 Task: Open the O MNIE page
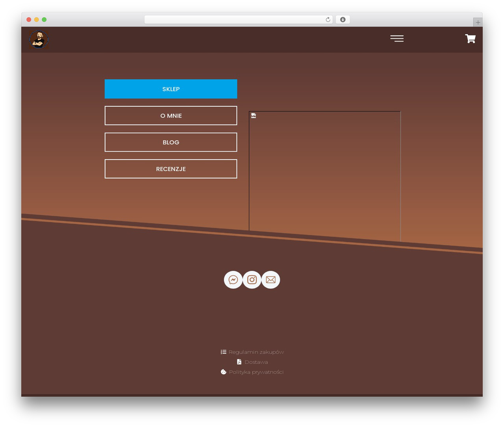[x=171, y=115]
